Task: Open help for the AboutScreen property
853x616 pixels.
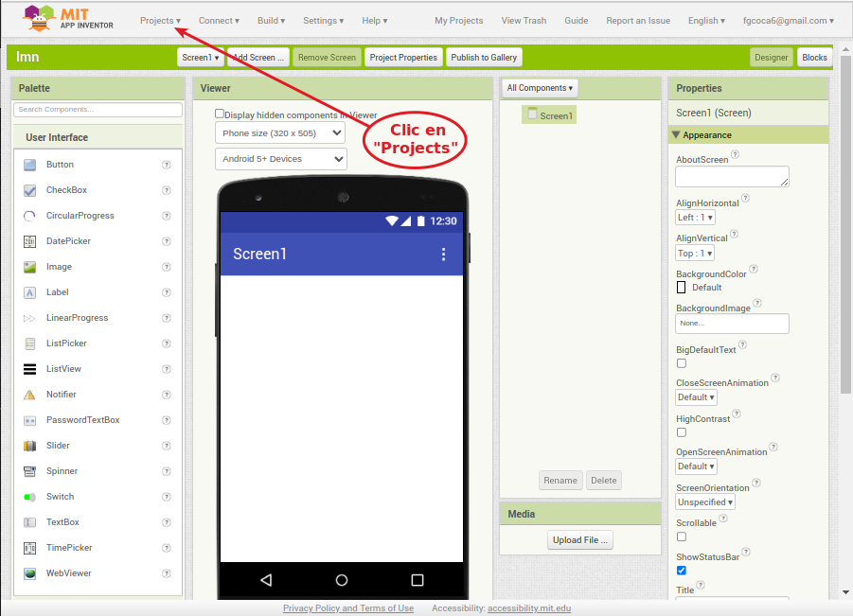Action: (735, 154)
